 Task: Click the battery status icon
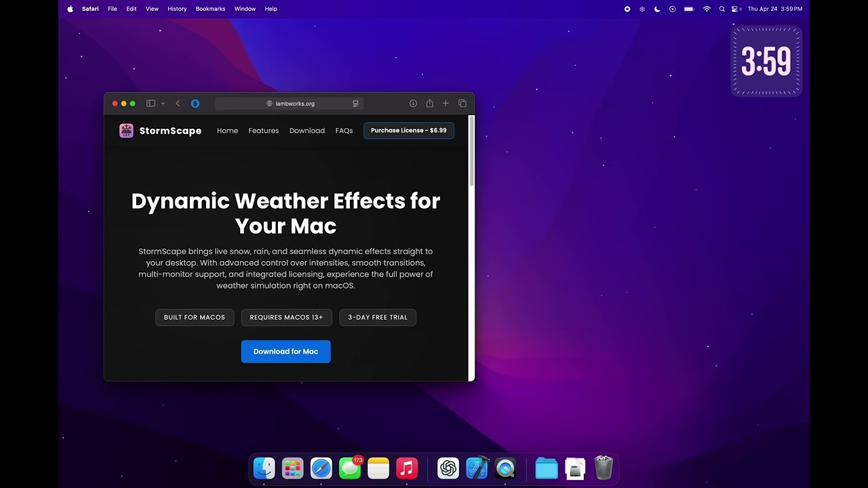click(x=689, y=9)
